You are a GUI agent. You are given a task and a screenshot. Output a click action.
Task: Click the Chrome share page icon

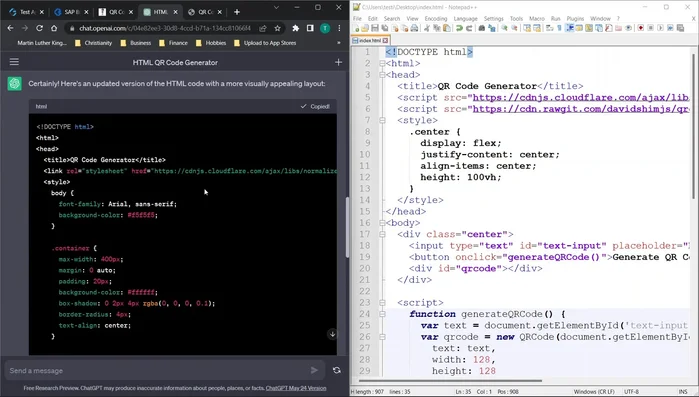click(x=263, y=28)
